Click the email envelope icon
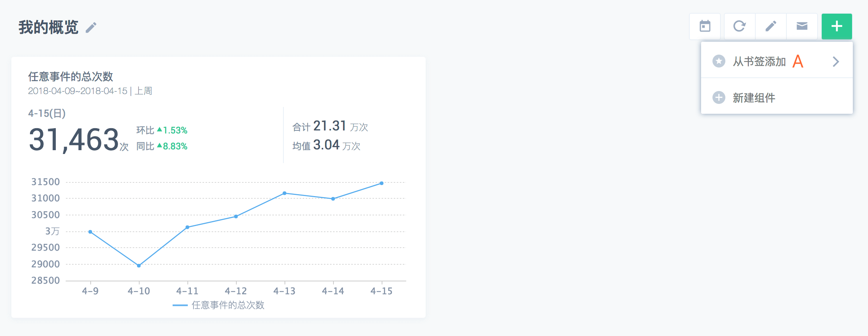The width and height of the screenshot is (868, 336). (x=802, y=26)
